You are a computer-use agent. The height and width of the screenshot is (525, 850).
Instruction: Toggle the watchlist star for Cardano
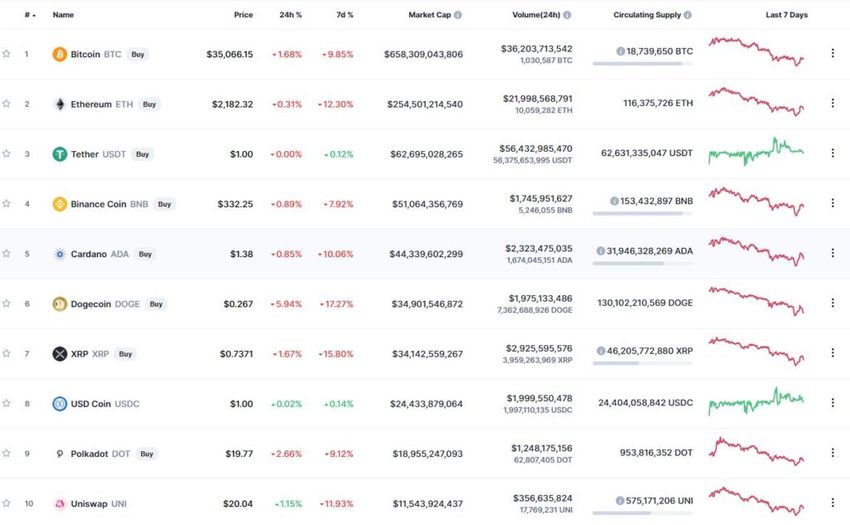coord(7,254)
